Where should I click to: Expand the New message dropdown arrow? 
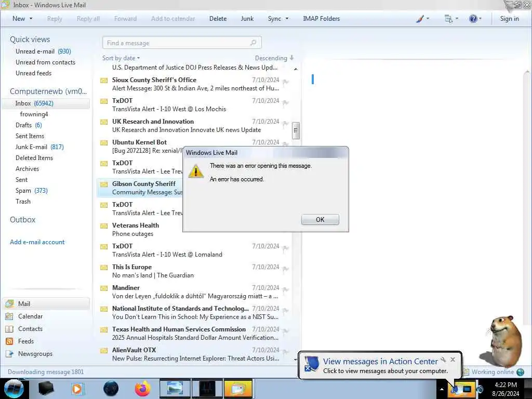(x=31, y=19)
